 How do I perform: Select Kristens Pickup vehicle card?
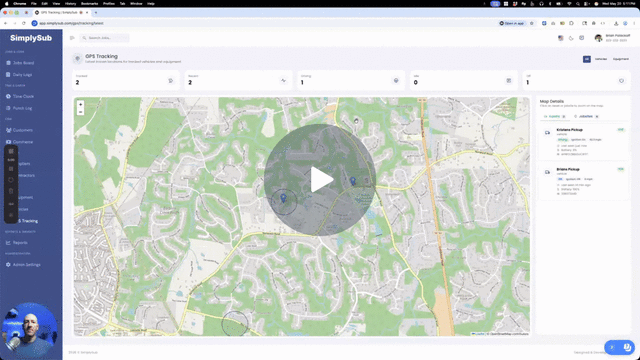click(x=584, y=142)
